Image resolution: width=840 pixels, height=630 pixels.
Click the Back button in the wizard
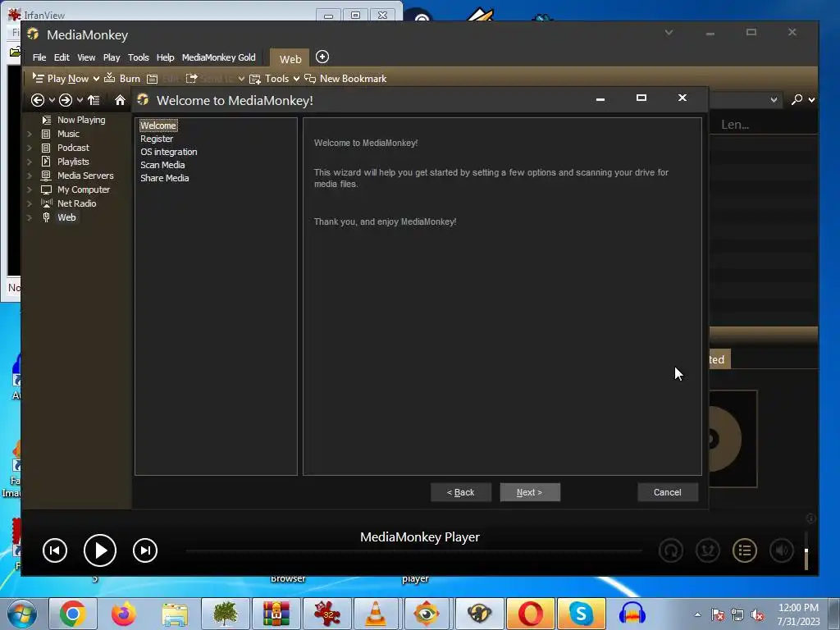(461, 492)
